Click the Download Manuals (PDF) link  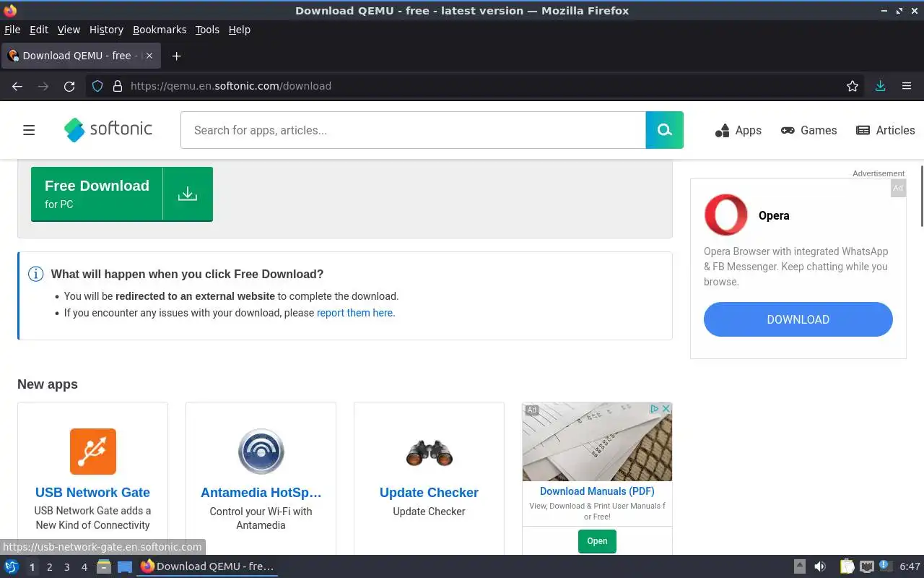pyautogui.click(x=597, y=491)
